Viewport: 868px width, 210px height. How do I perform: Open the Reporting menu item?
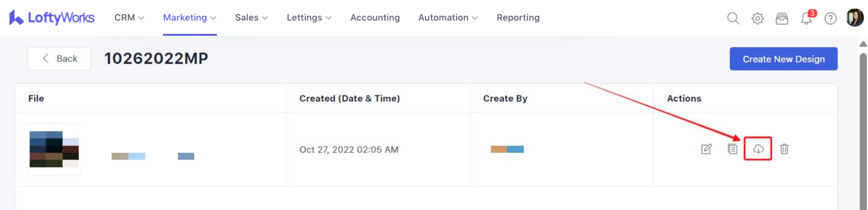point(518,18)
